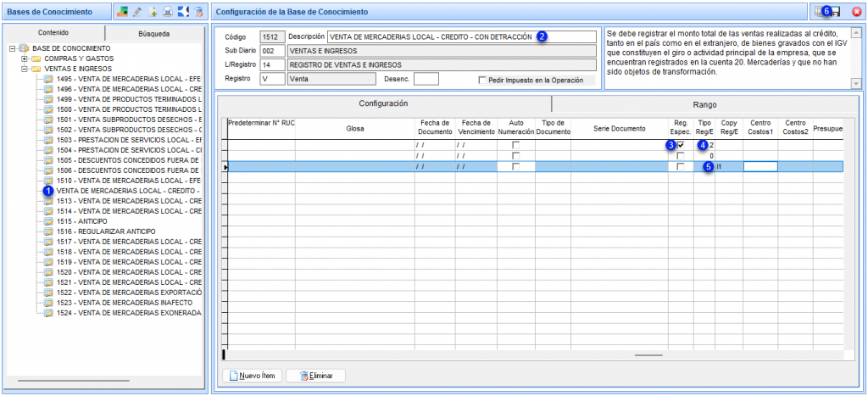Image resolution: width=868 pixels, height=396 pixels.
Task: Click the L/Registro code field 14
Action: [x=272, y=64]
